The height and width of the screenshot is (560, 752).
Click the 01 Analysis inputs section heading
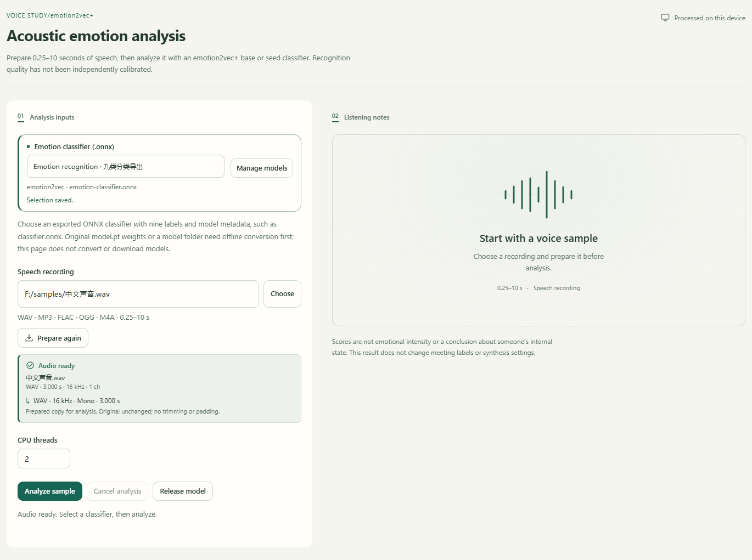tap(46, 117)
